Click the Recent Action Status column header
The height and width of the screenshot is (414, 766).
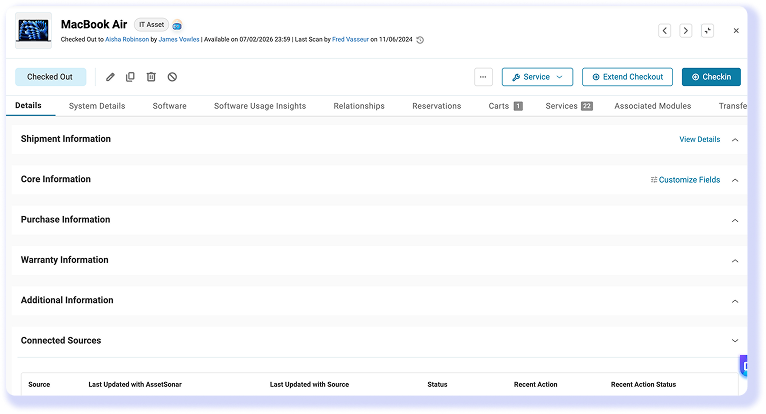643,385
